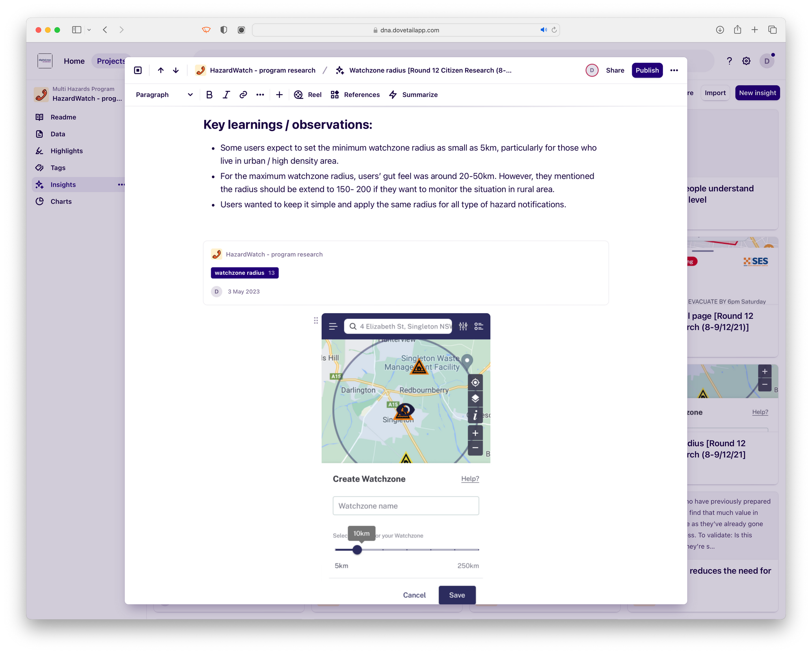This screenshot has height=654, width=812.
Task: Click the Publish button
Action: coord(646,70)
